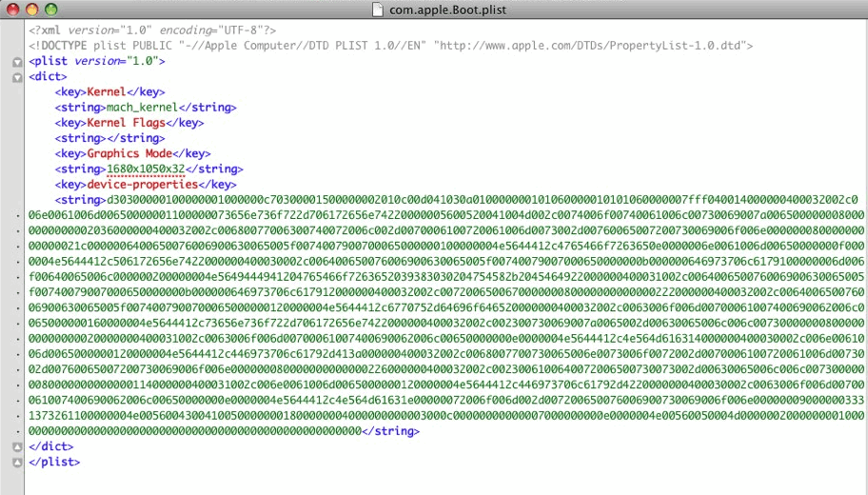Click the </plist> closing tag text

pyautogui.click(x=54, y=462)
